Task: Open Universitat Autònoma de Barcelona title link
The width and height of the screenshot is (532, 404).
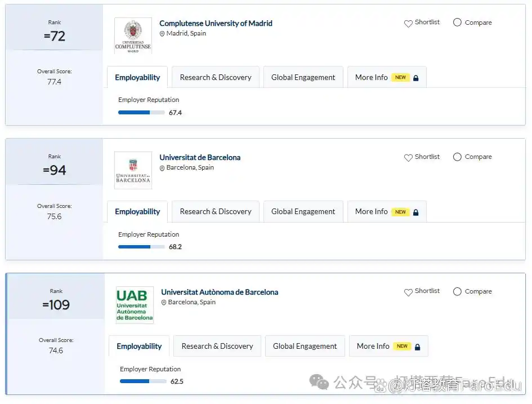Action: [x=220, y=292]
